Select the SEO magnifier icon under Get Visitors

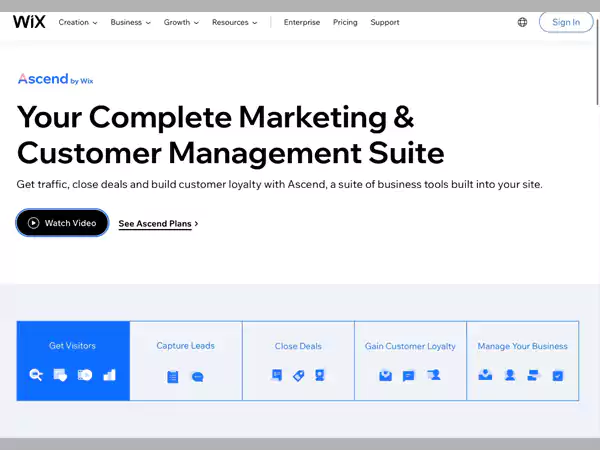[x=36, y=375]
